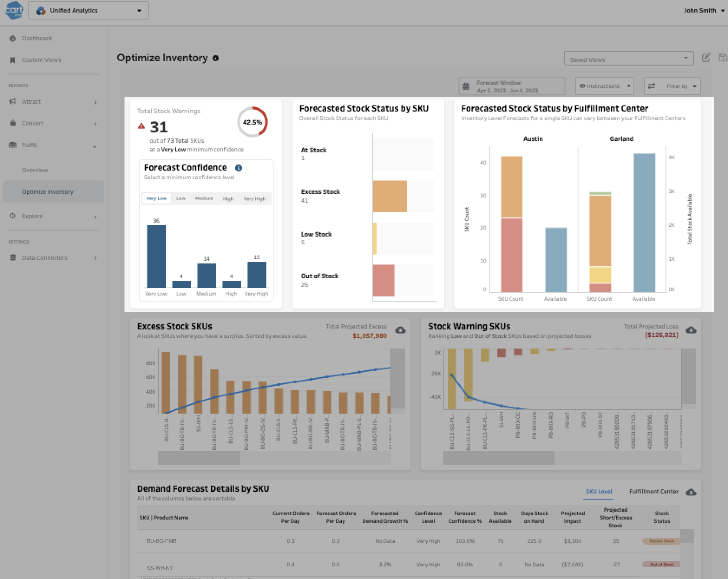Image resolution: width=728 pixels, height=579 pixels.
Task: Open the Instructions dropdown
Action: pyautogui.click(x=604, y=86)
